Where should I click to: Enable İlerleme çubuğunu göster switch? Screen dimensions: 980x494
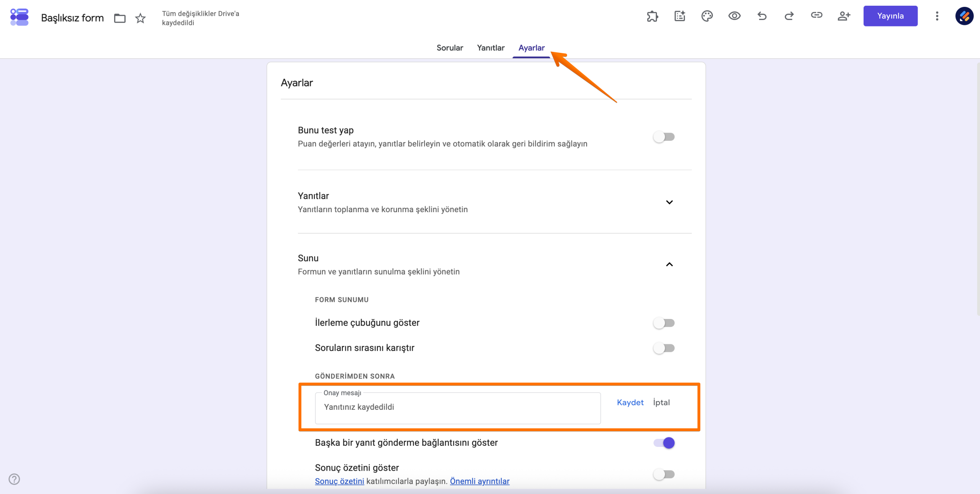(664, 323)
